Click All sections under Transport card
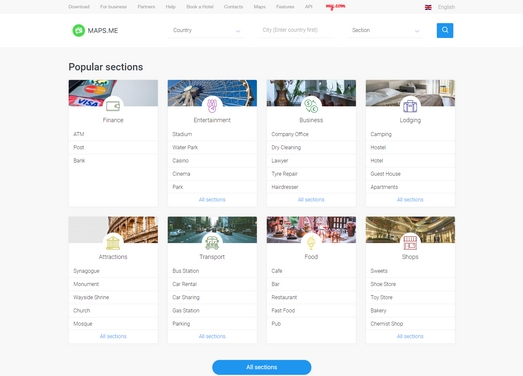 212,336
